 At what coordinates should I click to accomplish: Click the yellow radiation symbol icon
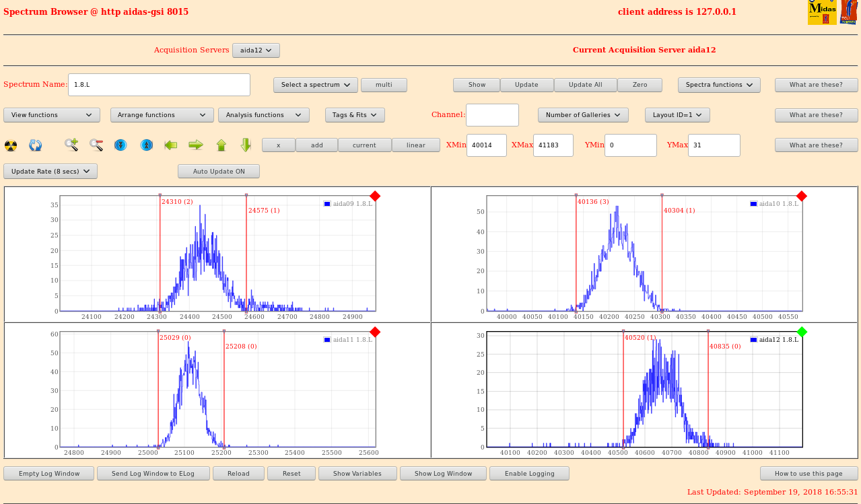pos(11,145)
